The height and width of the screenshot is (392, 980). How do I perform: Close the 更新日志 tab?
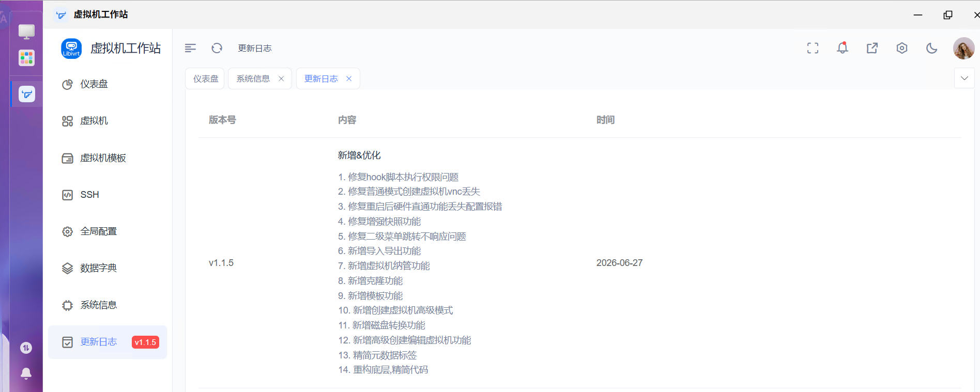pyautogui.click(x=349, y=79)
